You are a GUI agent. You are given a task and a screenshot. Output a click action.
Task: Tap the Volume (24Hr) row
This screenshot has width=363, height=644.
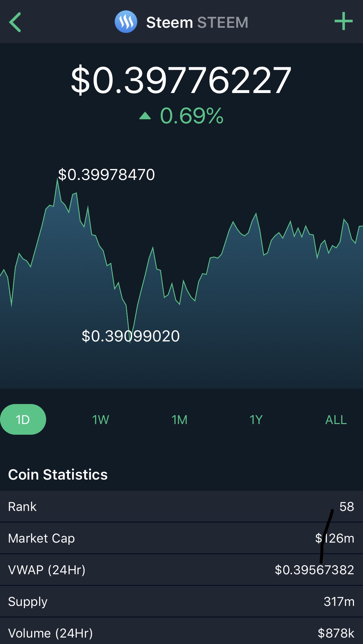(181, 632)
